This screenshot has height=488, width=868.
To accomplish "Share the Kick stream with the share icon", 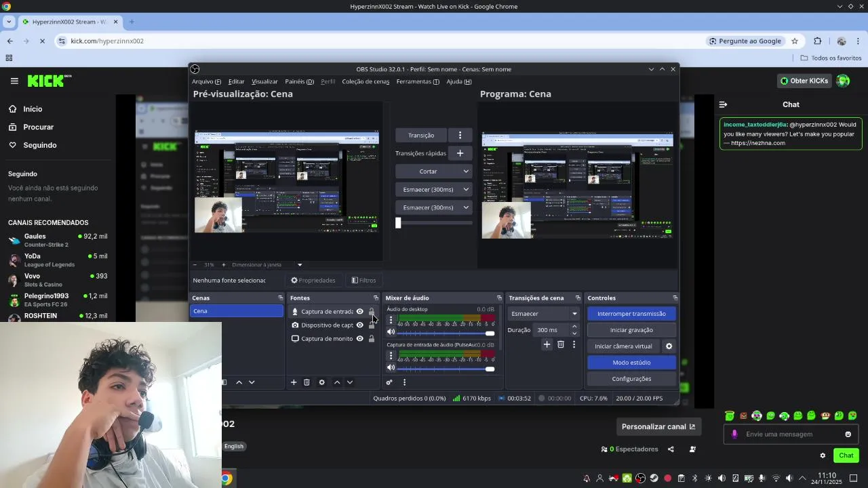I will [x=671, y=449].
